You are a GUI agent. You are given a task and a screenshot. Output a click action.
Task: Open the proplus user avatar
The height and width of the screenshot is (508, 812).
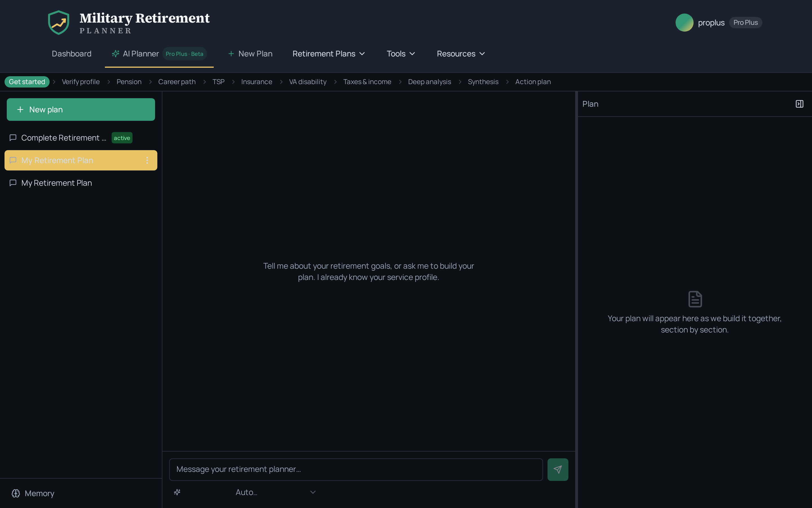tap(684, 23)
